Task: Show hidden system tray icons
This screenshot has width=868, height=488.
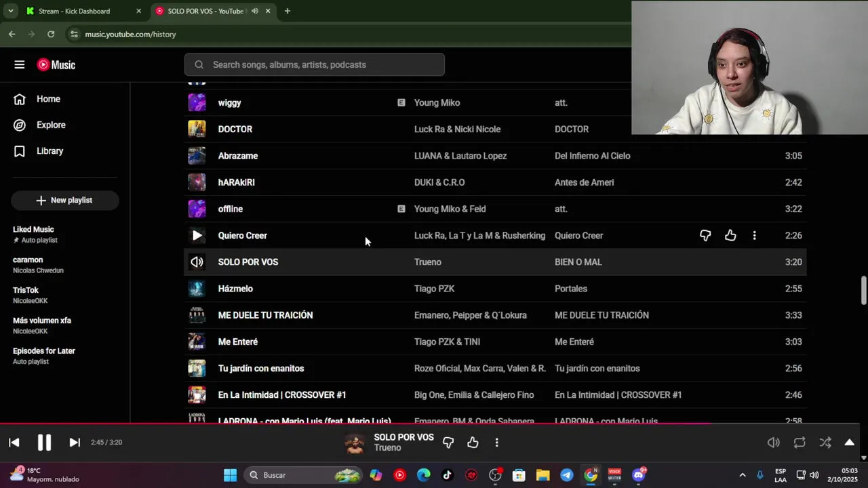Action: [742, 475]
